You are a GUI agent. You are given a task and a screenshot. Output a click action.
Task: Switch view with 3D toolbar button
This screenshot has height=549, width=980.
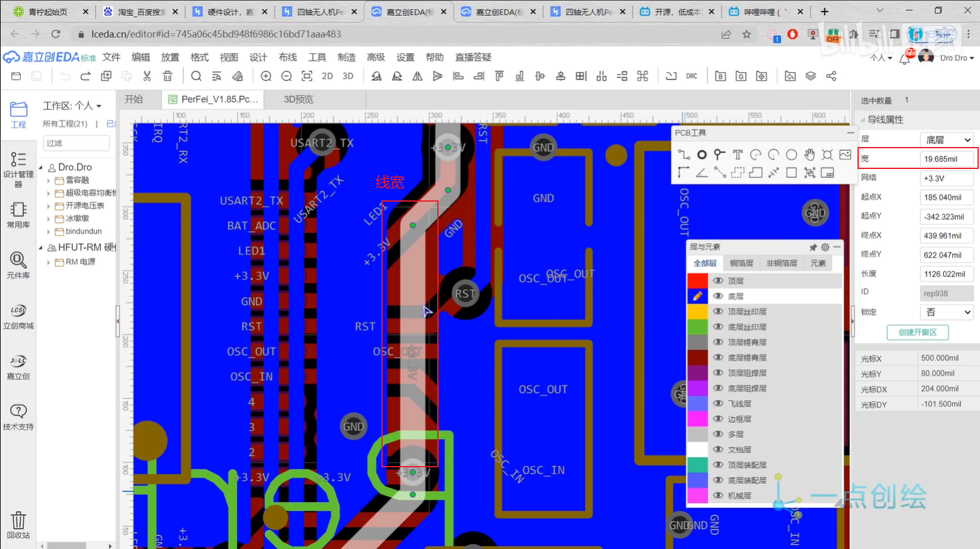pyautogui.click(x=348, y=76)
